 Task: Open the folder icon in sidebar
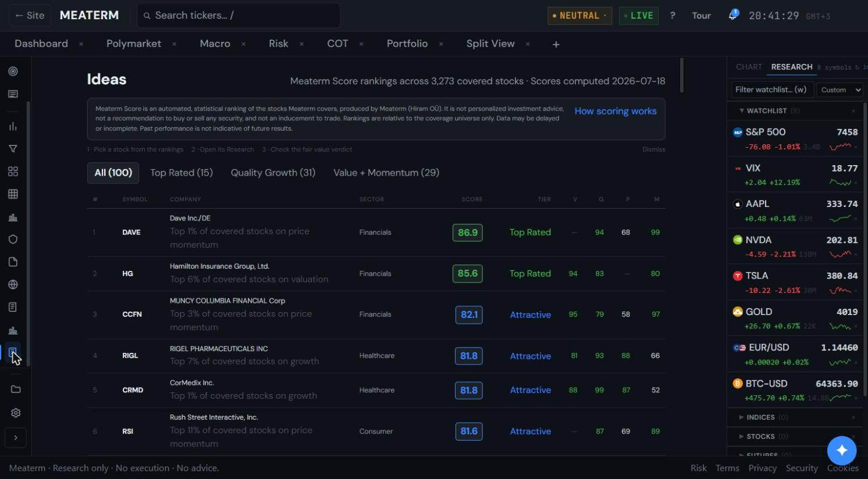coord(16,389)
